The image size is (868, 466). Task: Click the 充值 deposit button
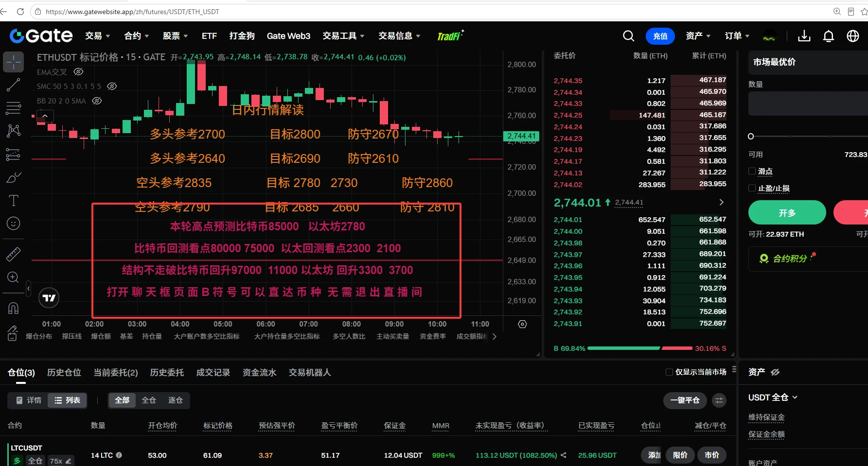tap(660, 36)
